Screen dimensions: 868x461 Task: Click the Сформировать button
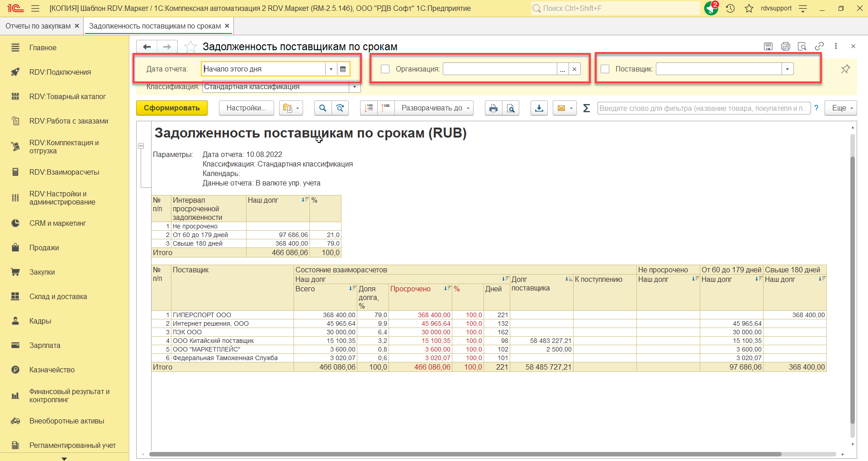tap(171, 108)
